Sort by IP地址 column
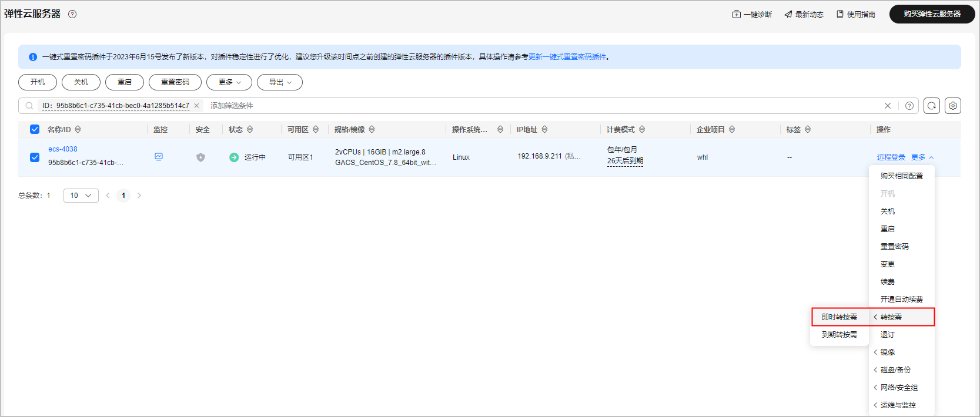 [544, 129]
